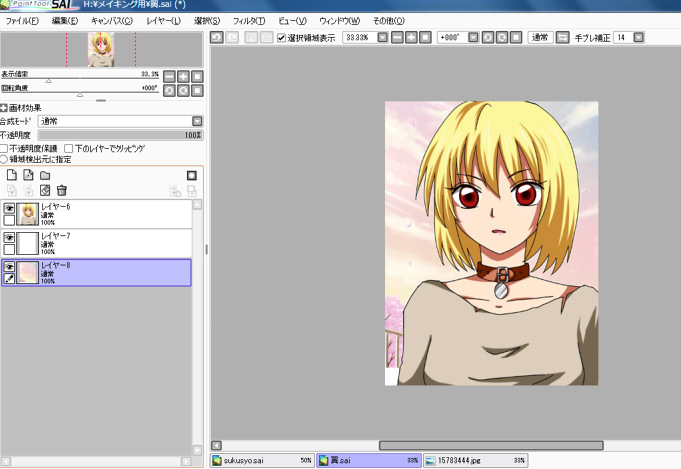Switch to the 翼.sai document tab
Viewport: 681px width, 469px height.
click(x=369, y=460)
